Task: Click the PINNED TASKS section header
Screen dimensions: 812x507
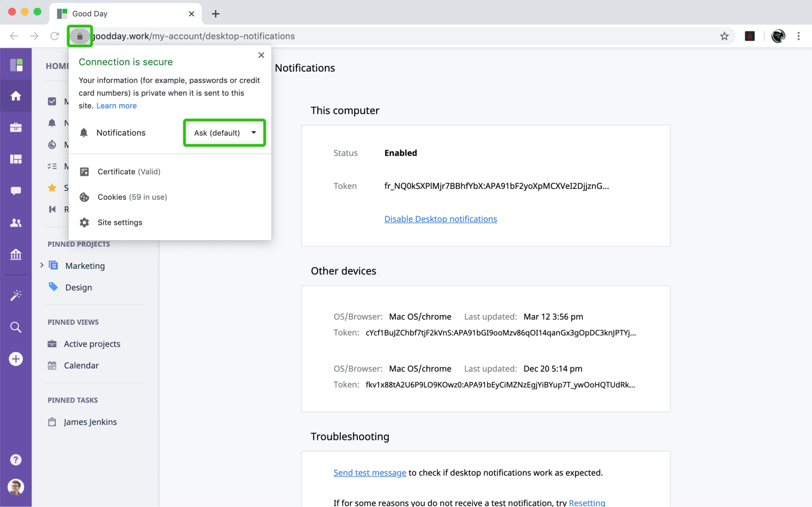Action: coord(73,400)
